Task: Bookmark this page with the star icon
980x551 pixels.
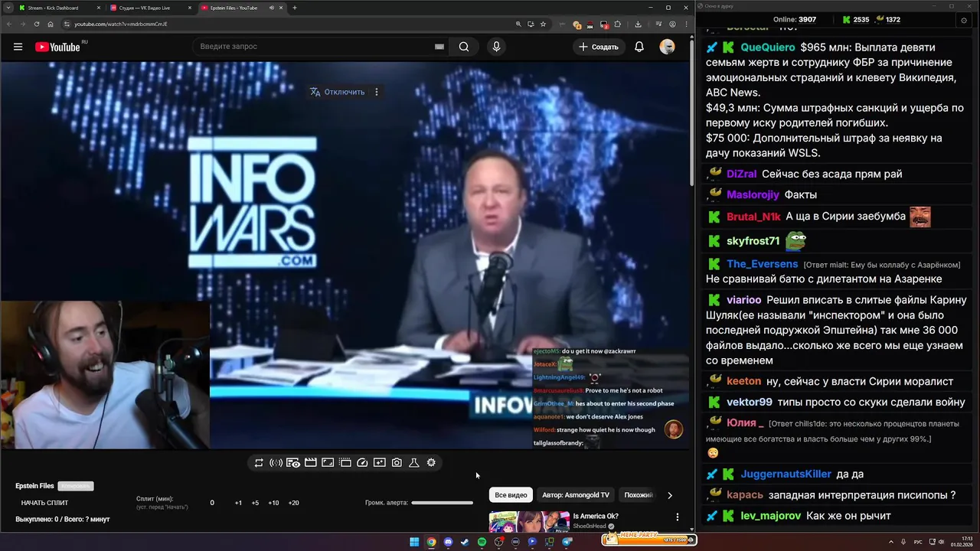Action: [x=543, y=24]
